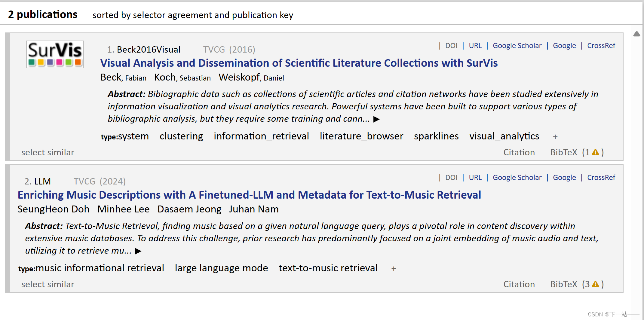Open Google Scholar for Beck2016Visual
This screenshot has width=644, height=320.
pyautogui.click(x=517, y=46)
